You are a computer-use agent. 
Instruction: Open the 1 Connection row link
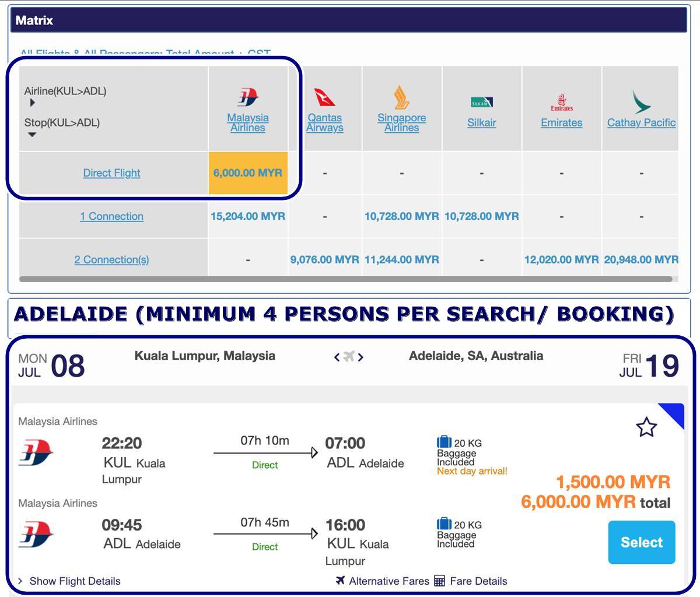[x=111, y=216]
